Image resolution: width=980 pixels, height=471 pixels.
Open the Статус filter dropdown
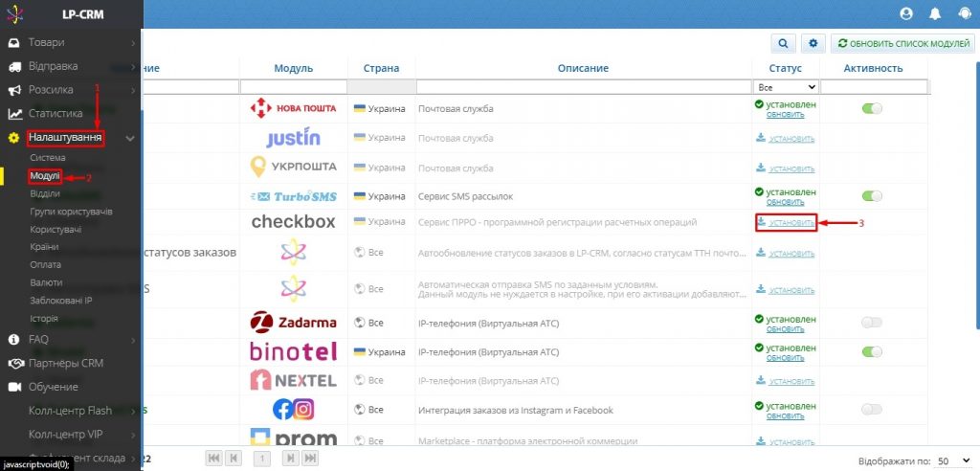(786, 87)
